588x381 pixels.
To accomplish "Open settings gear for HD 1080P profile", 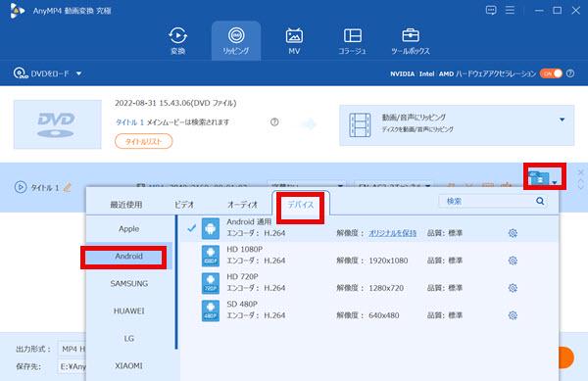I will (513, 261).
